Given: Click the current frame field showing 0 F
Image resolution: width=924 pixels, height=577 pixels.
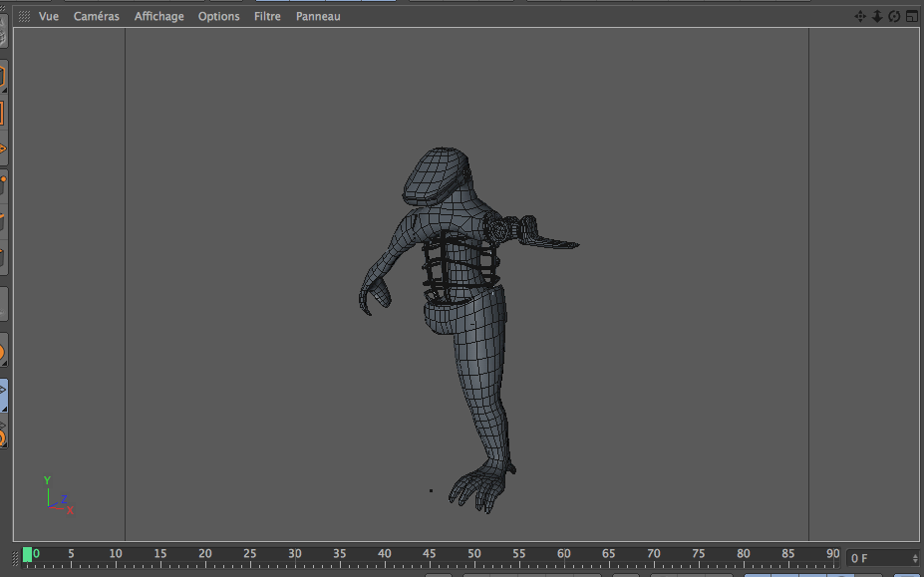Looking at the screenshot, I should 877,558.
